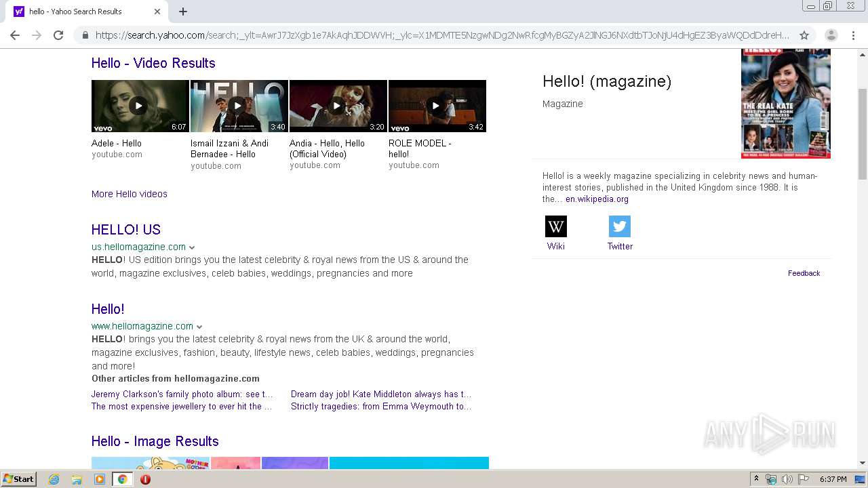Open Jeremy Clarkson's family photo album article
The width and height of the screenshot is (868, 488).
[182, 394]
